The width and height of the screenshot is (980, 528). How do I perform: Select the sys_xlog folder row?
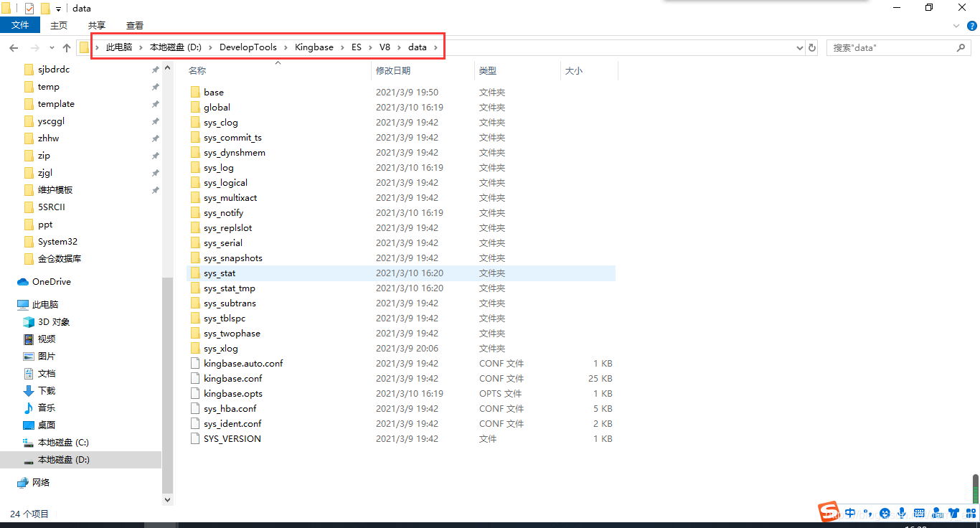pyautogui.click(x=401, y=349)
